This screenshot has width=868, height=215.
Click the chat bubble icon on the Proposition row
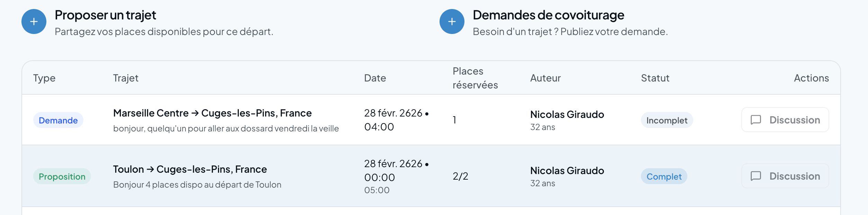(756, 176)
